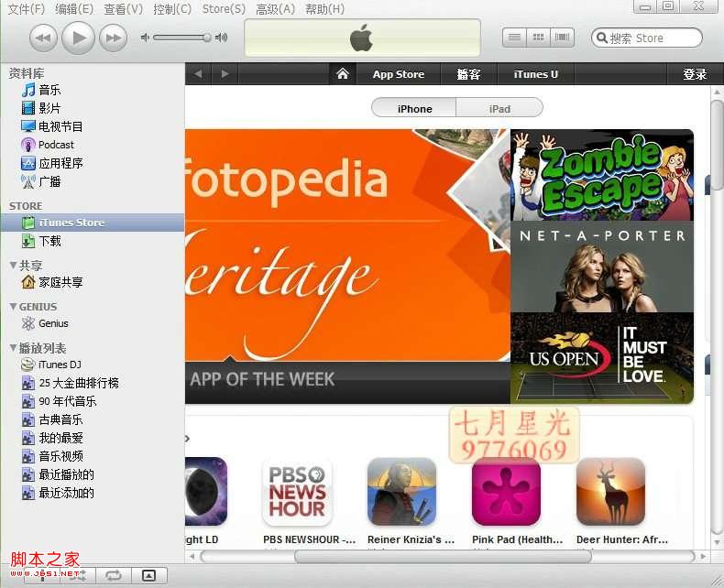Open 家庭共享 Home Sharing
Screen dimensions: 724x588
tap(51, 282)
